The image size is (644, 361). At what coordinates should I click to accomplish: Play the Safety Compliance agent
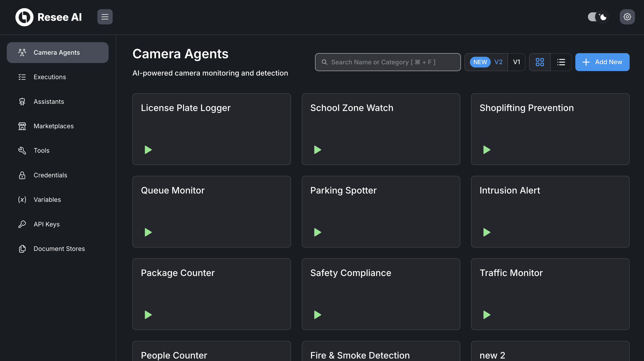(x=317, y=315)
